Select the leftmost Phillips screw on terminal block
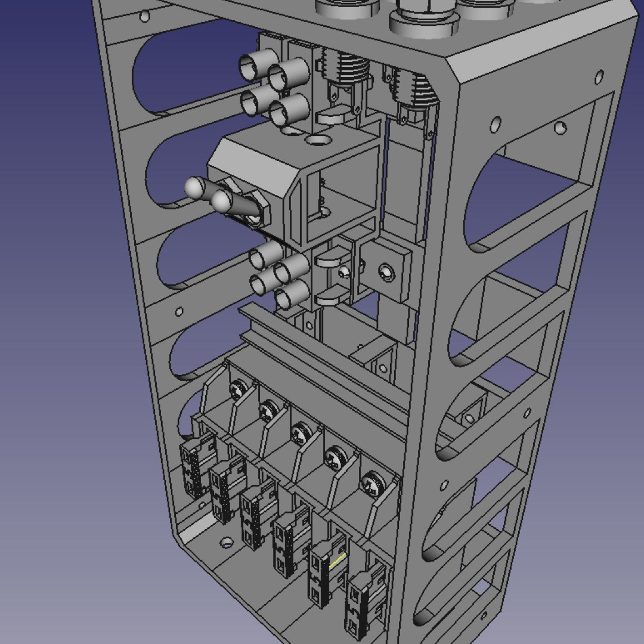Screen dimensions: 644x644 tap(239, 389)
